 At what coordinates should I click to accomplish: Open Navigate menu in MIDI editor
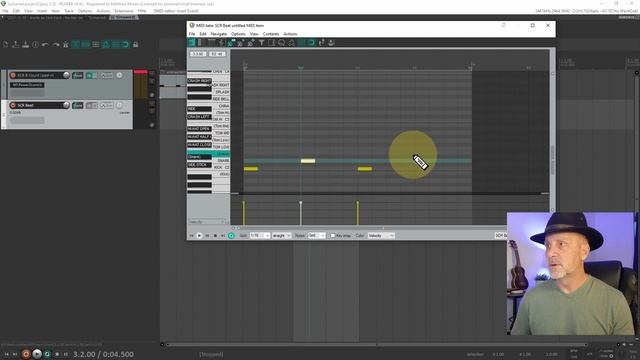[x=218, y=34]
